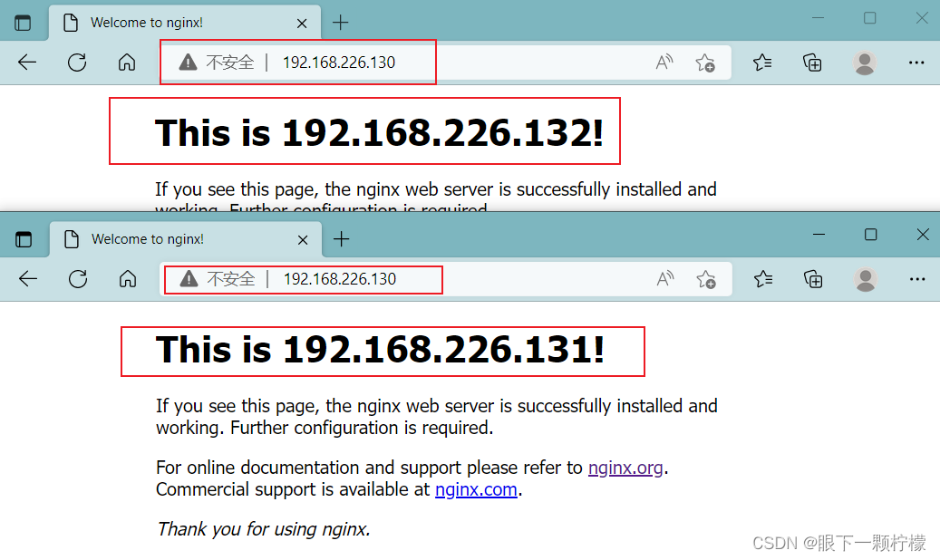Open Read Aloud in upper browser window
This screenshot has width=940, height=560.
point(664,62)
